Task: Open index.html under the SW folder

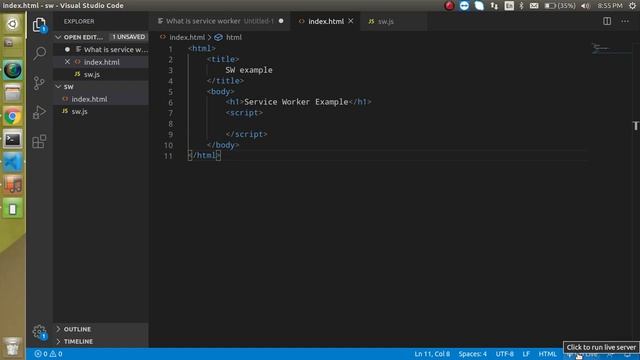Action: point(101,99)
